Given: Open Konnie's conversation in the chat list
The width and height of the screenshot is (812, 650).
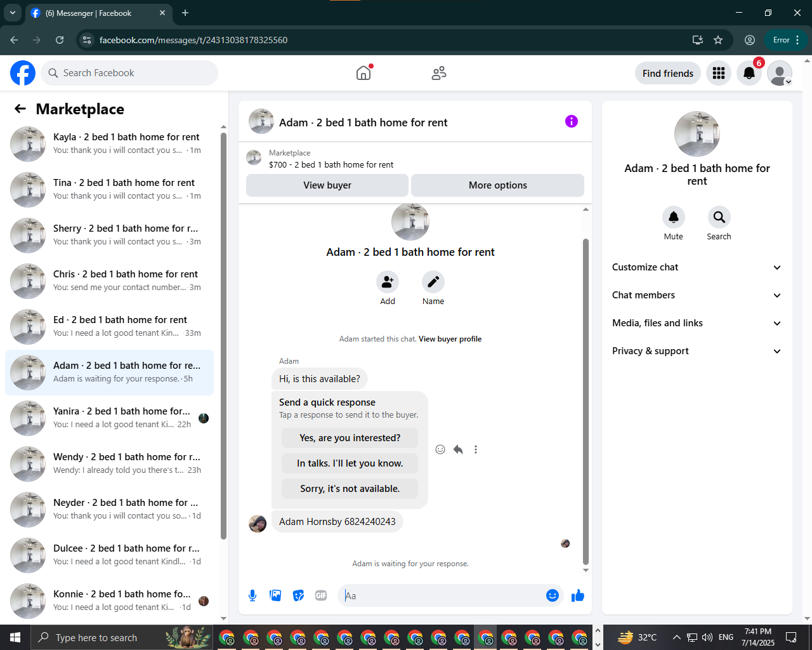Looking at the screenshot, I should tap(109, 600).
